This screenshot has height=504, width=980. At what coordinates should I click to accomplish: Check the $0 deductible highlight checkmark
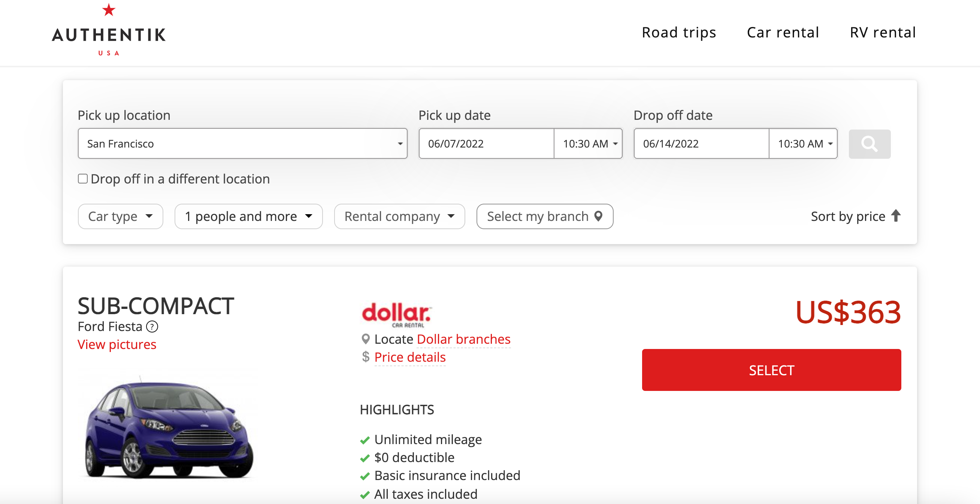[365, 458]
